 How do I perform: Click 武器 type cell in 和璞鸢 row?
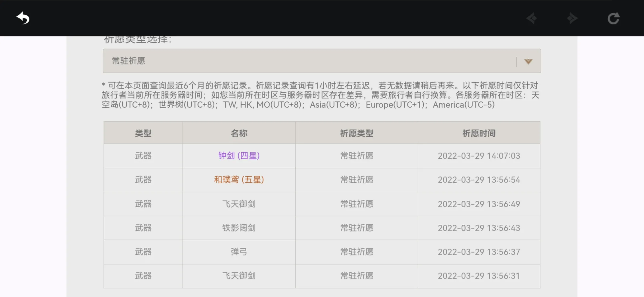point(143,180)
